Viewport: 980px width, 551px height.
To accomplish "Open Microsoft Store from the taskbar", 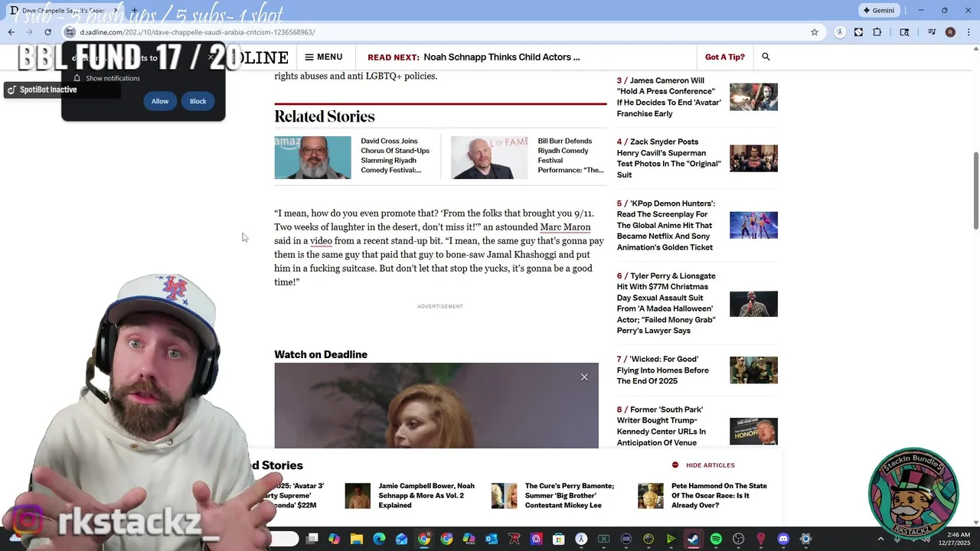I will (559, 539).
